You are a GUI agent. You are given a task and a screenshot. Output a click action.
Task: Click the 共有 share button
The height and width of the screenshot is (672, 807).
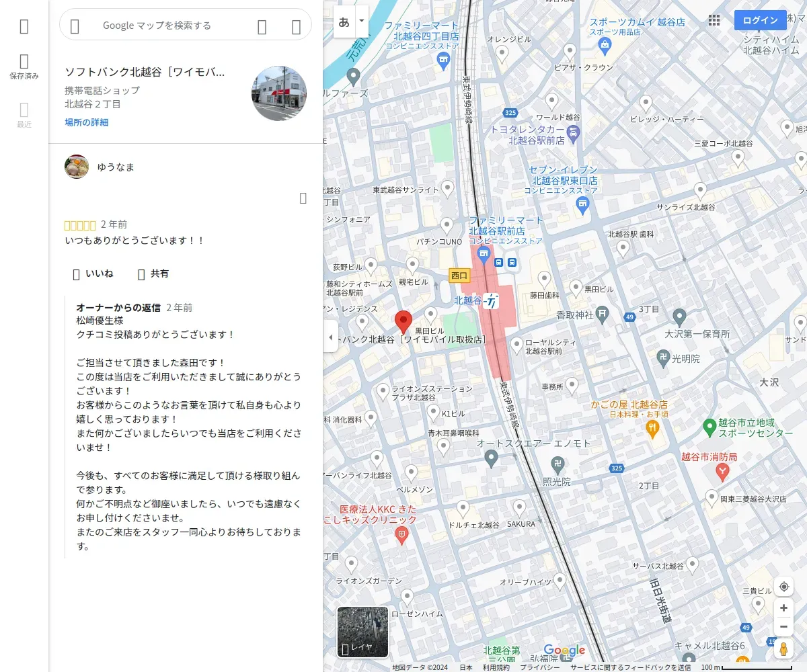[153, 274]
